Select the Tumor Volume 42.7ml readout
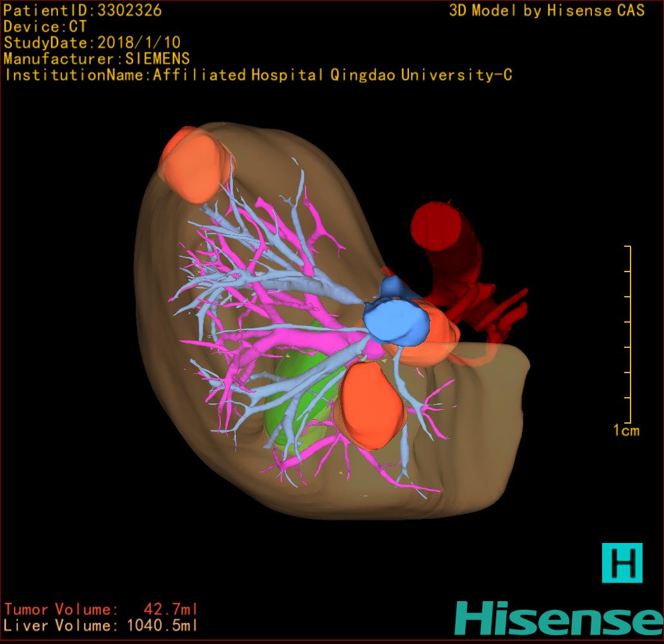 click(x=101, y=609)
